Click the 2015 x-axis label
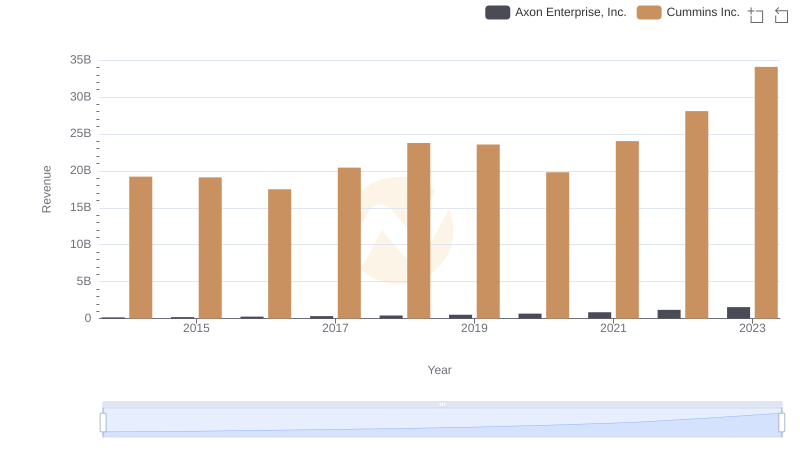Screen dimensions: 800x461 tap(196, 328)
